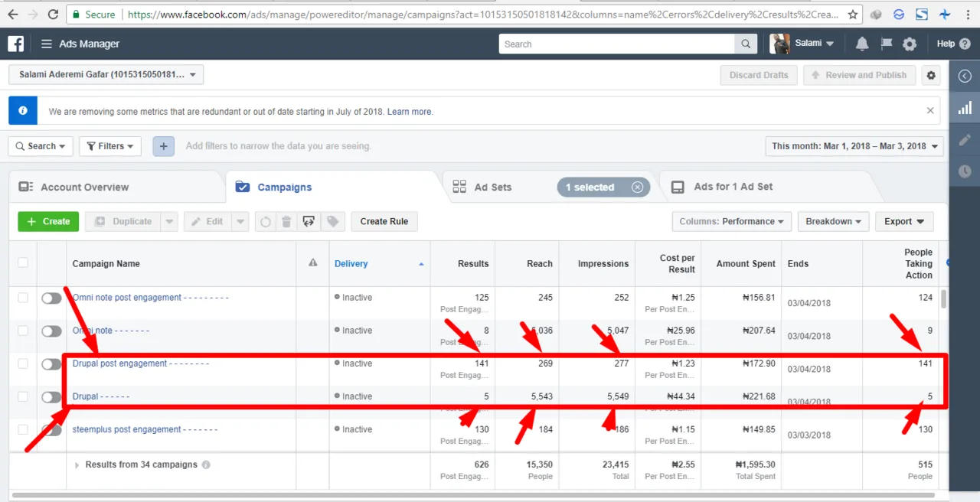980x502 pixels.
Task: Sort by the Campaign Name column
Action: (x=106, y=263)
